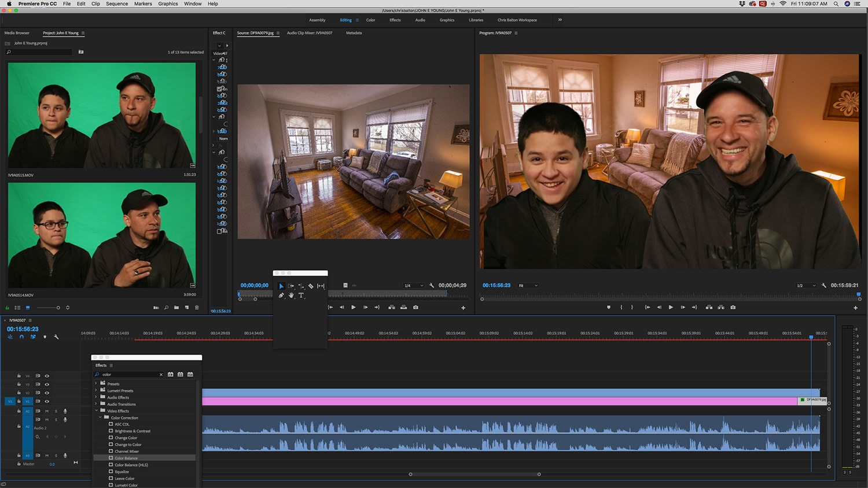868x488 pixels.
Task: Click the Export Frame camera in Program monitor
Action: (733, 308)
